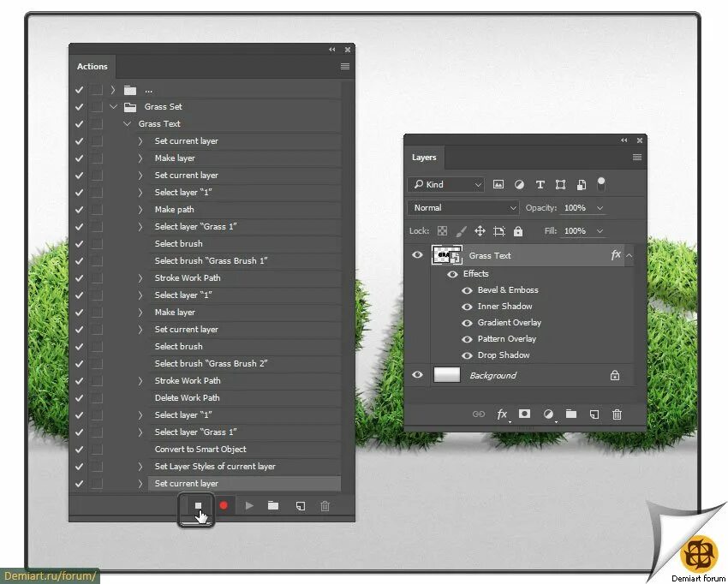
Task: Open the Kind filter dropdown
Action: tap(446, 184)
